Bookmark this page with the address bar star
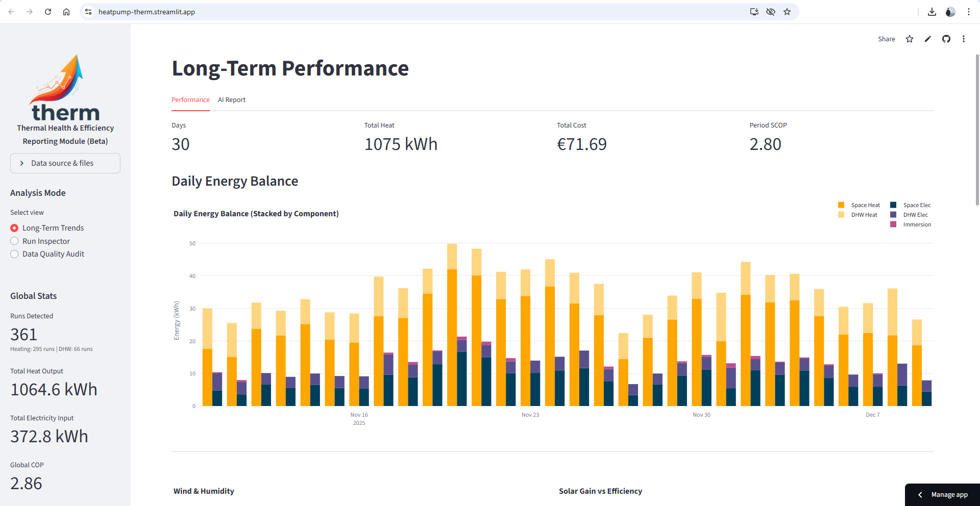 787,12
